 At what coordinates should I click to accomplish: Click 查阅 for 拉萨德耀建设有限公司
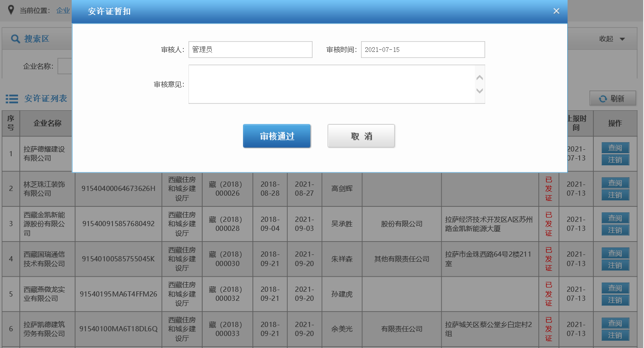coord(615,148)
